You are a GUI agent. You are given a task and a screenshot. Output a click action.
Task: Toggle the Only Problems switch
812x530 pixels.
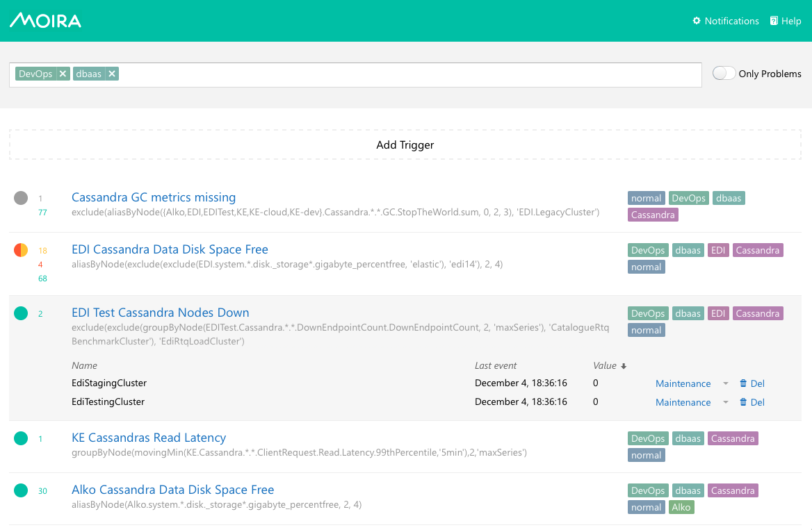click(724, 74)
